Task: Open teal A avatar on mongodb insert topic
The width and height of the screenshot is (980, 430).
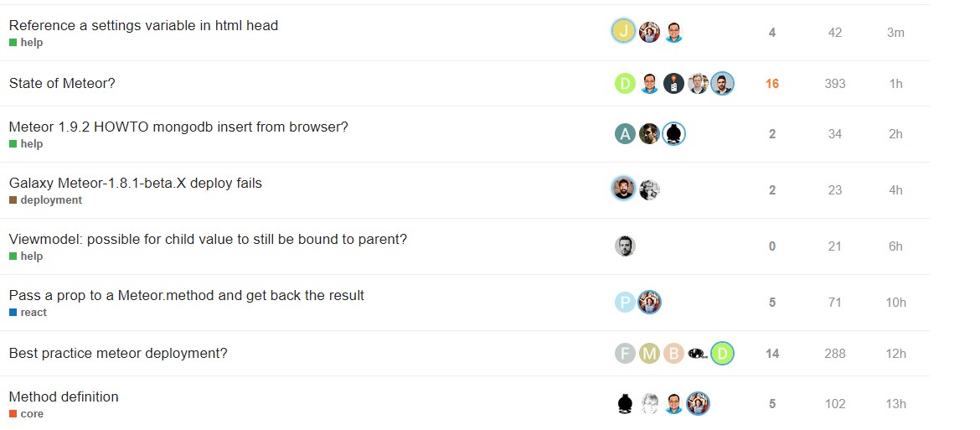Action: pos(625,134)
